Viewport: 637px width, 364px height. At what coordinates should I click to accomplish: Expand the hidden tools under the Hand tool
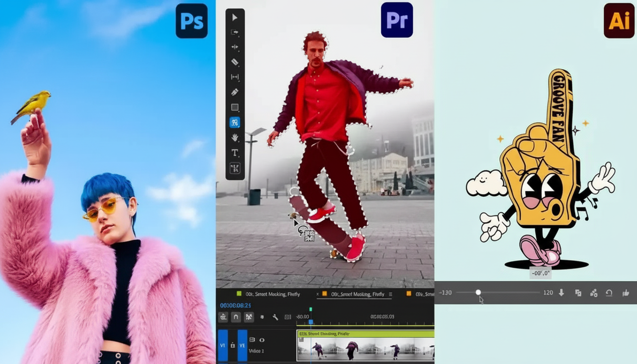pos(240,141)
